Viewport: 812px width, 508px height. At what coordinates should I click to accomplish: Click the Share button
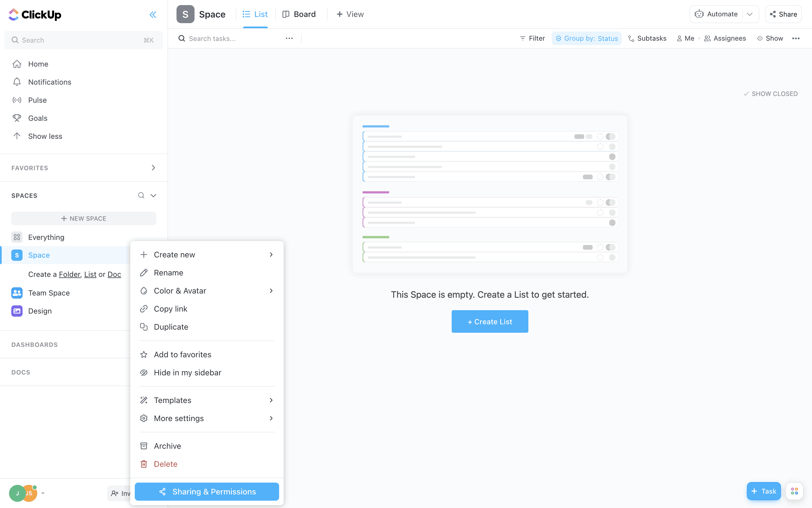[783, 14]
